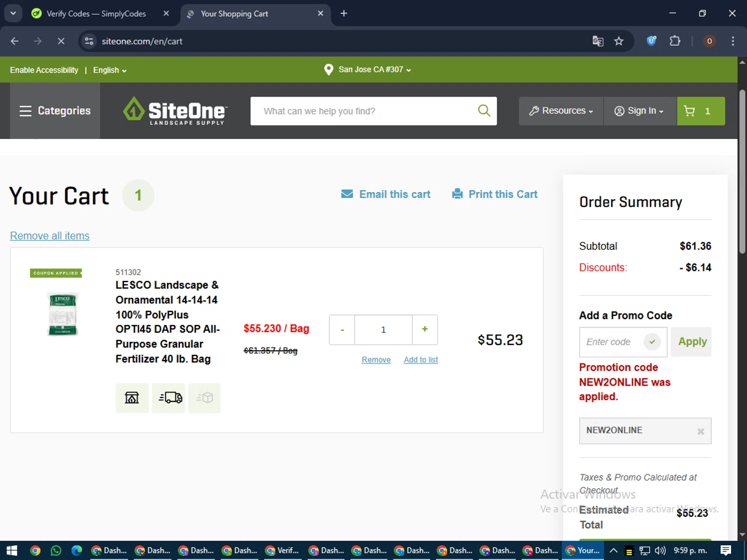This screenshot has width=747, height=560.
Task: Click the LESCO Landscape & Ornamental product title
Action: [x=167, y=322]
